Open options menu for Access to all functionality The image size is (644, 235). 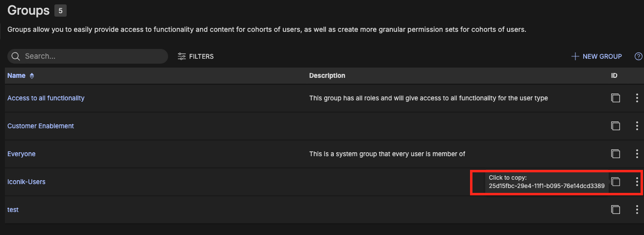[x=637, y=98]
